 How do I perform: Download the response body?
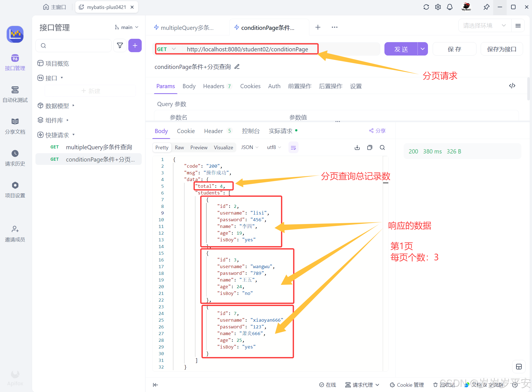coord(357,147)
